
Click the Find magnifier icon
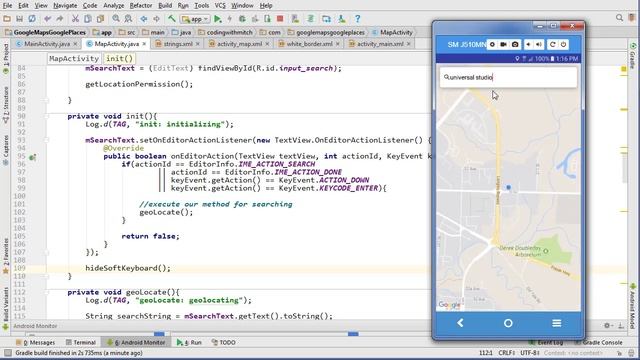point(116,19)
